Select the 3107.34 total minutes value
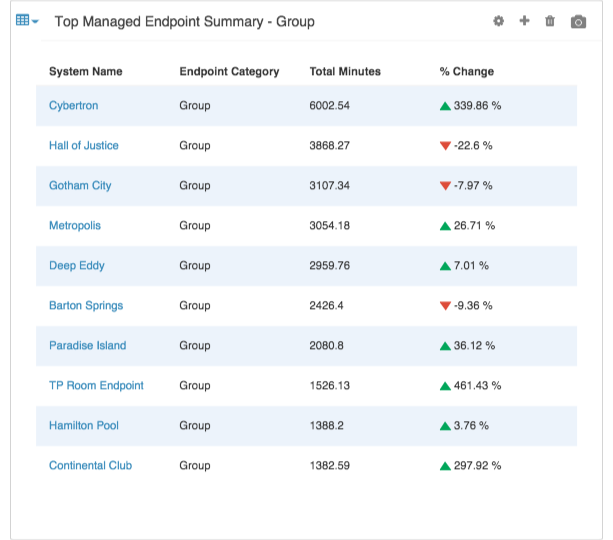Screen dimensions: 613x540 [330, 185]
